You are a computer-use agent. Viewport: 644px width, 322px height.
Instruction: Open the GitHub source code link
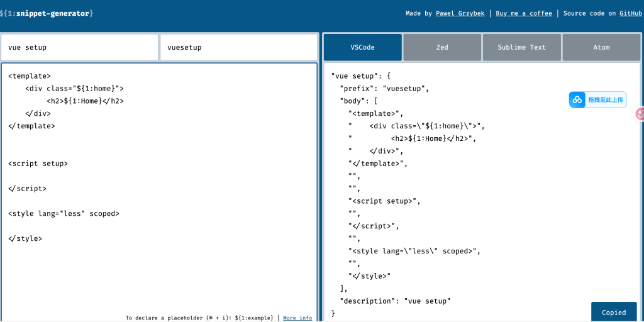(x=631, y=13)
